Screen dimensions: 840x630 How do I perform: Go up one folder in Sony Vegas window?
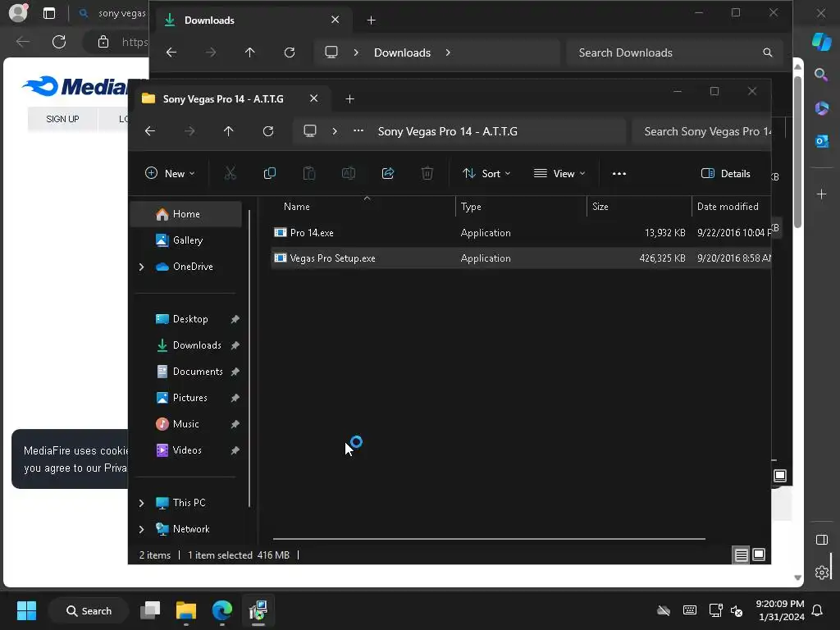(229, 131)
